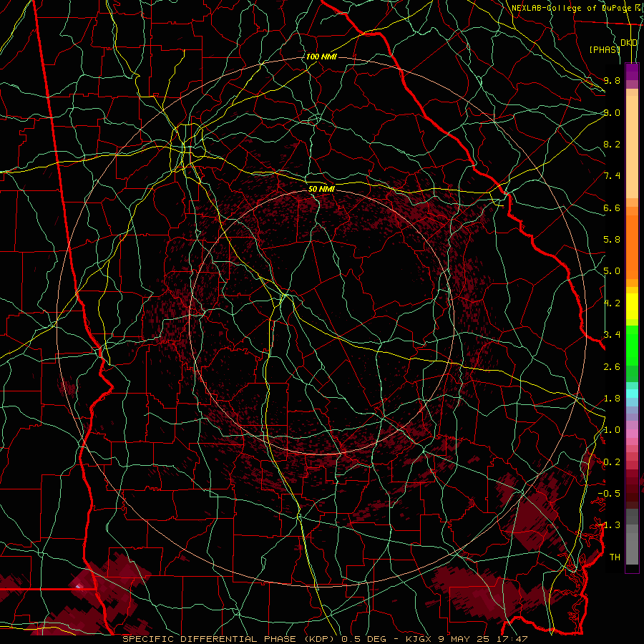Image resolution: width=644 pixels, height=644 pixels.
Task: Click the KJGX radar site identifier
Action: point(419,639)
